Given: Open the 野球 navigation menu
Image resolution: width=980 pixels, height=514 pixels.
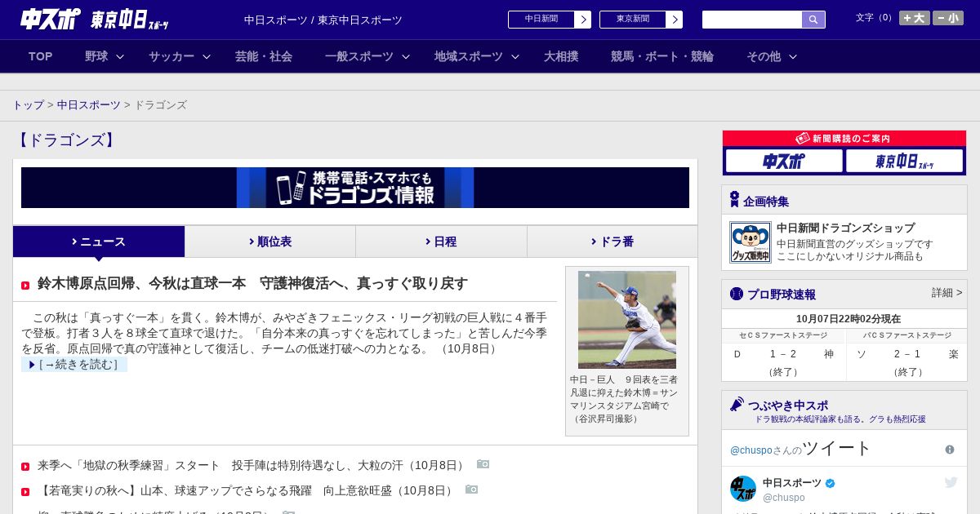Looking at the screenshot, I should coord(96,56).
